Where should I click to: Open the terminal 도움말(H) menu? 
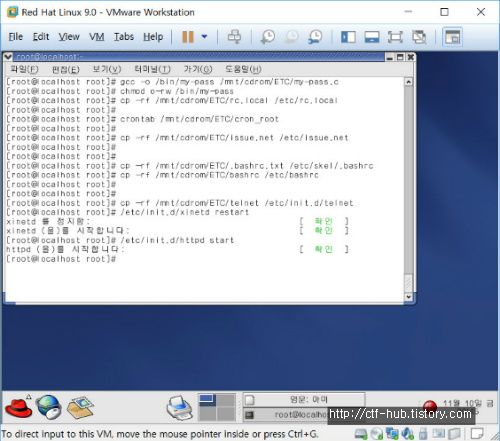pyautogui.click(x=243, y=69)
